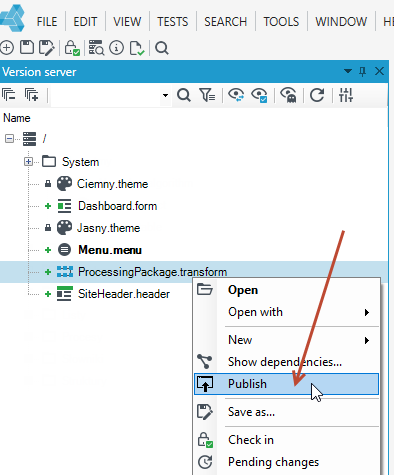Viewport: 394px width, 475px height.
Task: Click the Name column header
Action: pos(17,118)
